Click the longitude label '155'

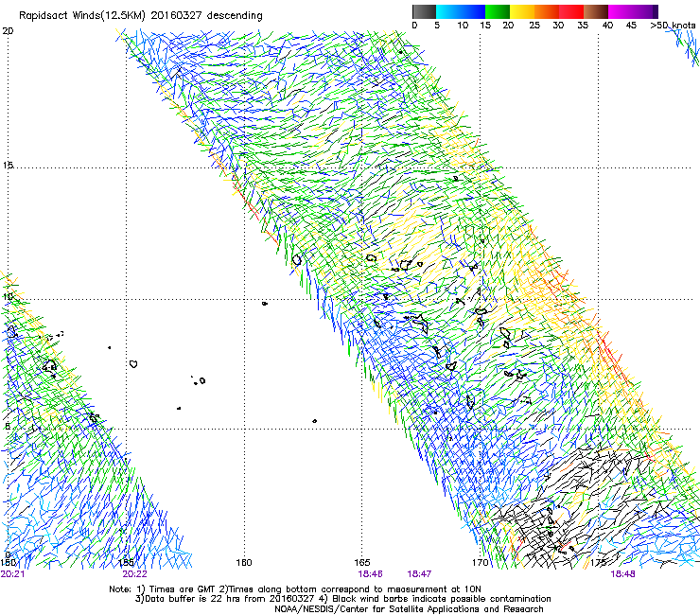tap(127, 562)
